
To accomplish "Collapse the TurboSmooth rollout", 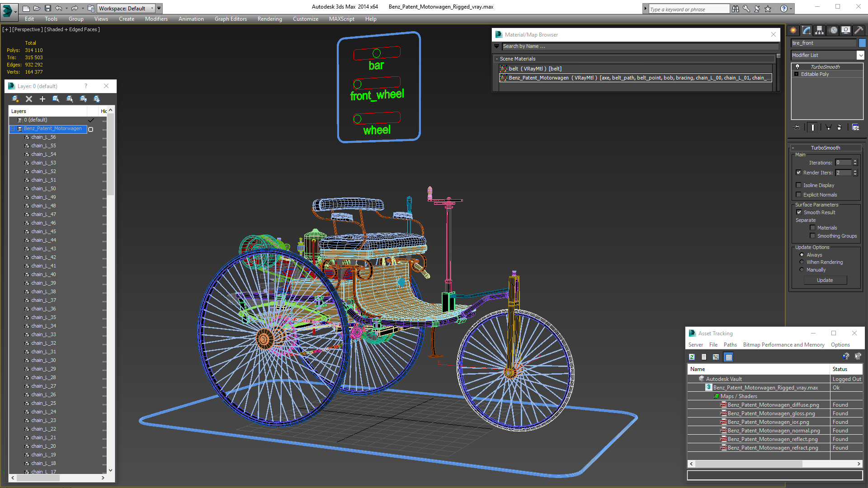I will [x=793, y=148].
